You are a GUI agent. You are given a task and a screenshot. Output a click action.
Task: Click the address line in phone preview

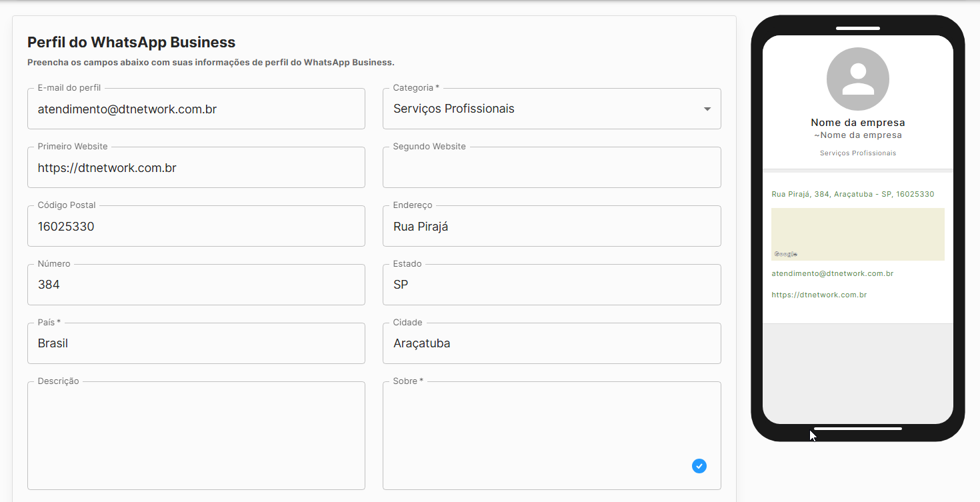point(853,195)
